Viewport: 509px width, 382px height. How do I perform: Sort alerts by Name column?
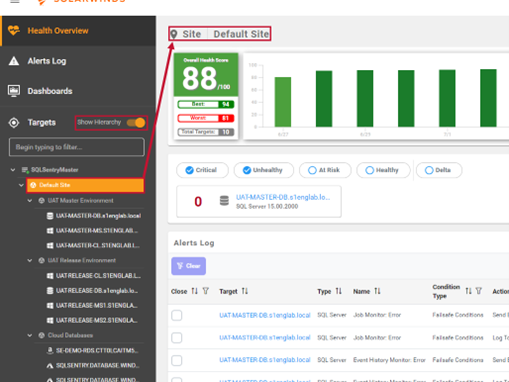(x=377, y=291)
